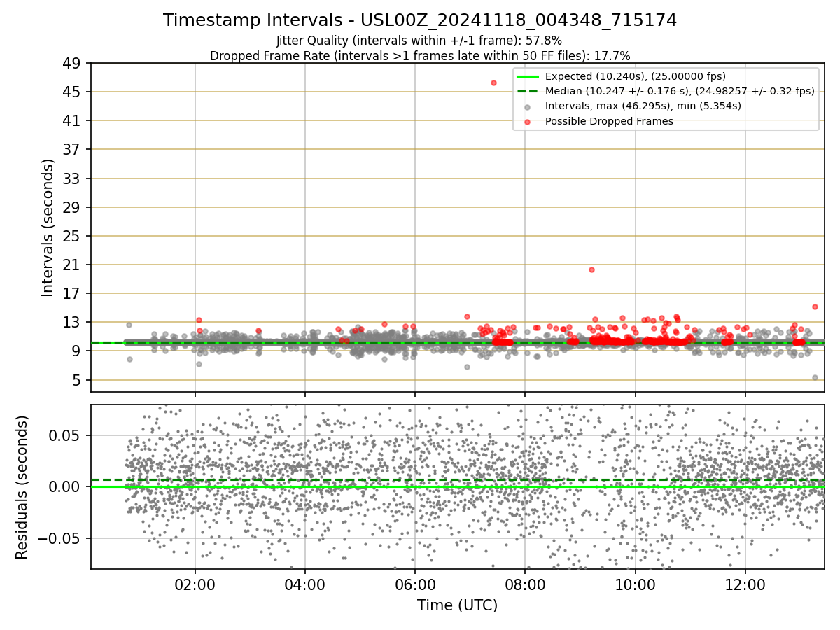Click the '04:00' time tick label
Viewport: 840px width, 630px height.
(x=305, y=585)
